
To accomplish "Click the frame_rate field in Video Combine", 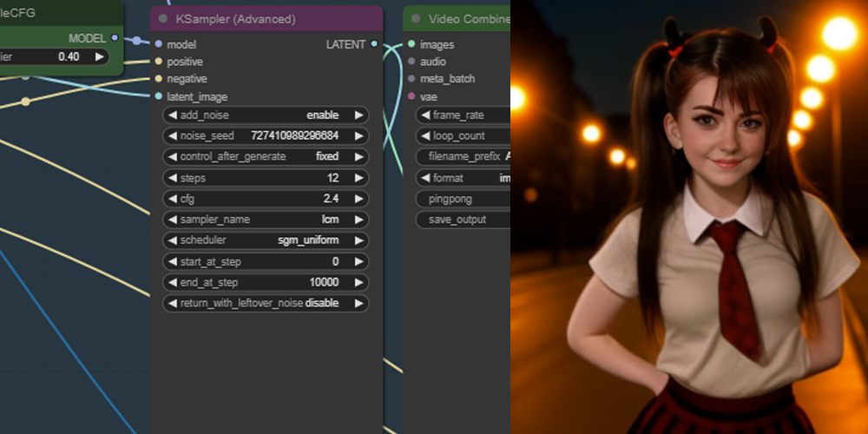I will pyautogui.click(x=463, y=115).
